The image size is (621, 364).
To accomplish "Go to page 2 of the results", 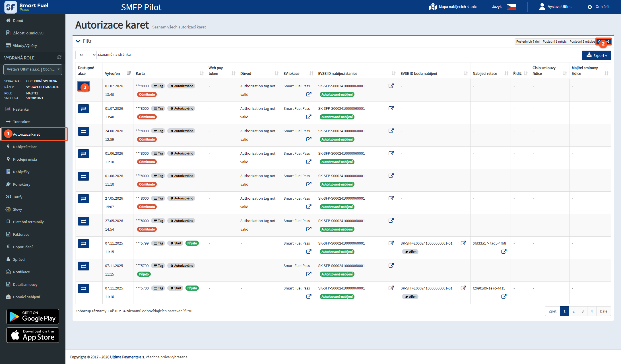I will click(x=573, y=311).
